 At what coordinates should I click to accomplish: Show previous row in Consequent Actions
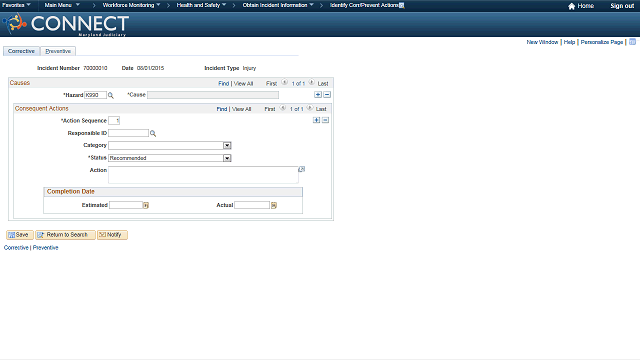tap(283, 108)
